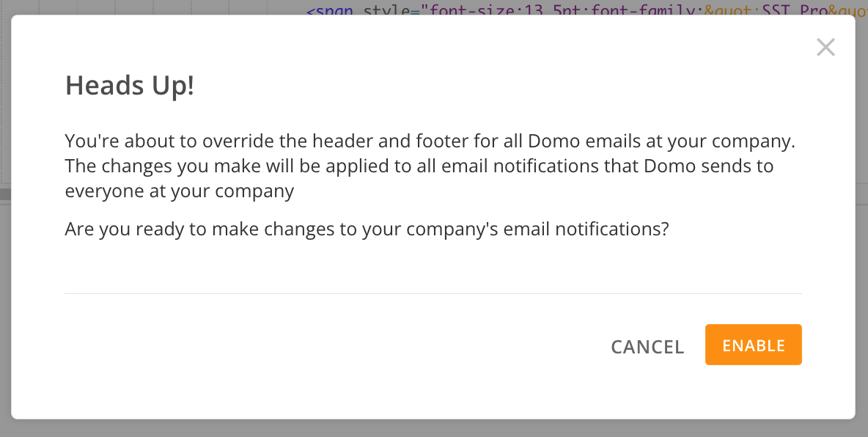Cancel the company email notification changes
This screenshot has height=437, width=868.
click(647, 346)
